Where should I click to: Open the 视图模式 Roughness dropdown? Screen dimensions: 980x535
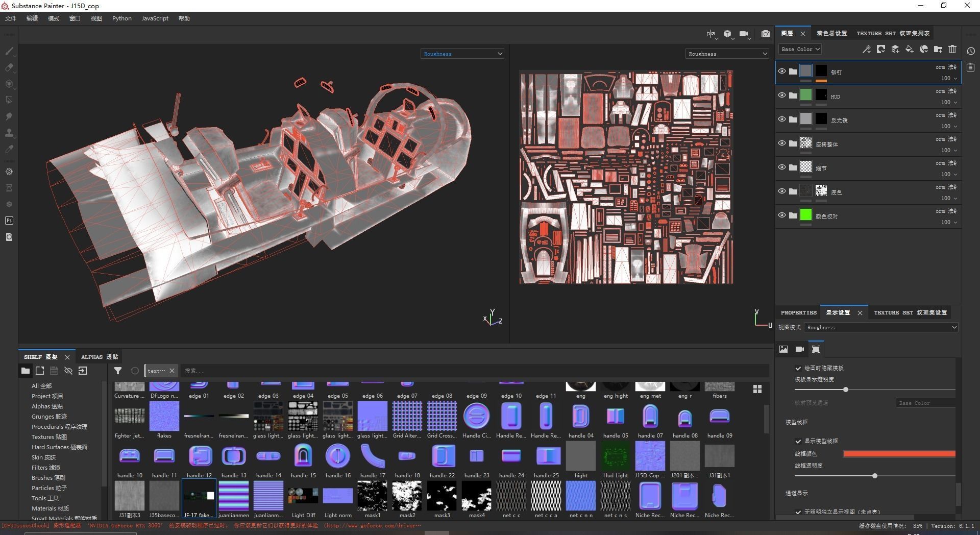tap(881, 327)
